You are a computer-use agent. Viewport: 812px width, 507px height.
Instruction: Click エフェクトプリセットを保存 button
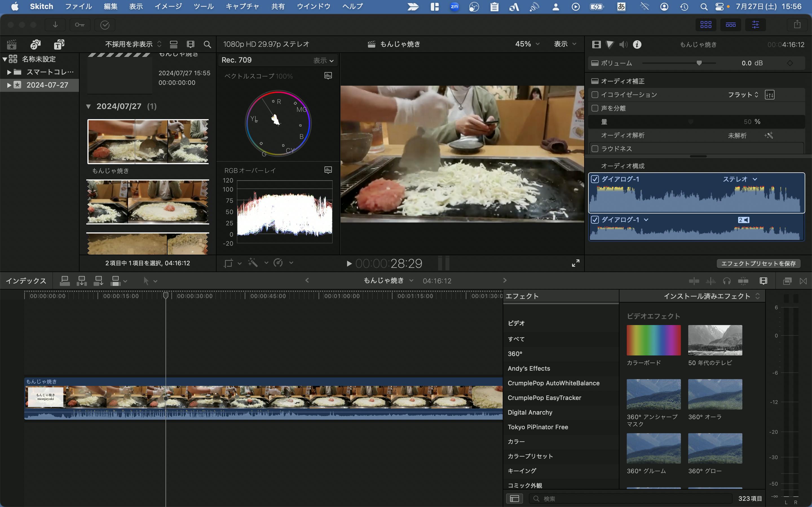pos(758,264)
